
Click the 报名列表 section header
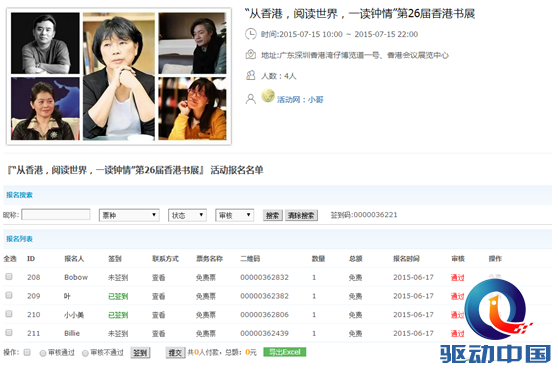pyautogui.click(x=19, y=239)
